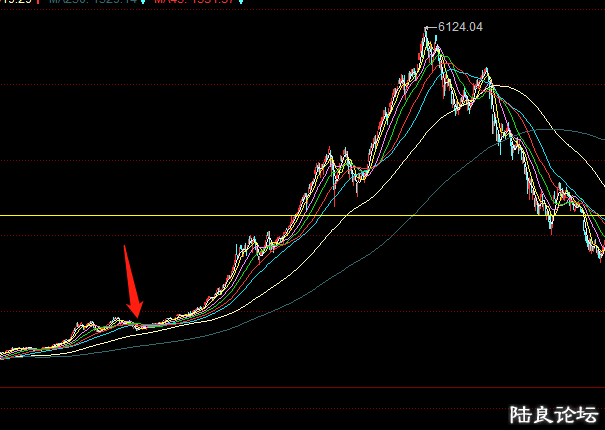Click the down arrow after MA43 value

240,2
